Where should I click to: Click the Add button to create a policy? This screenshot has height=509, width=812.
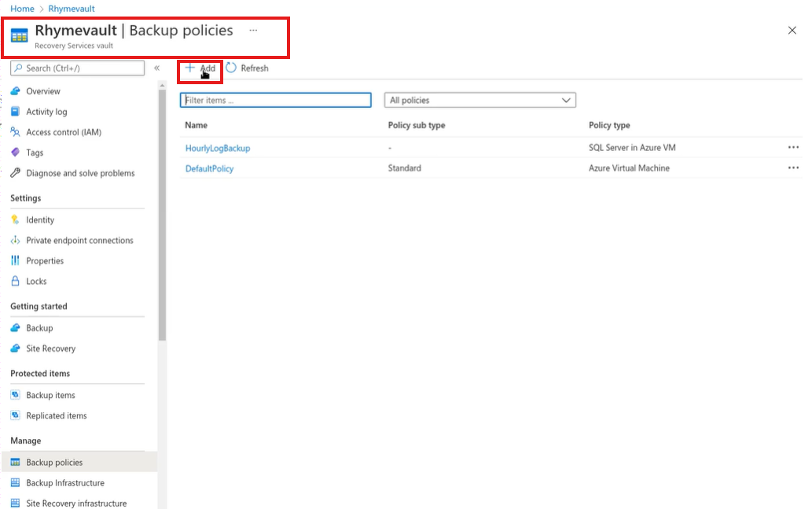(x=200, y=68)
